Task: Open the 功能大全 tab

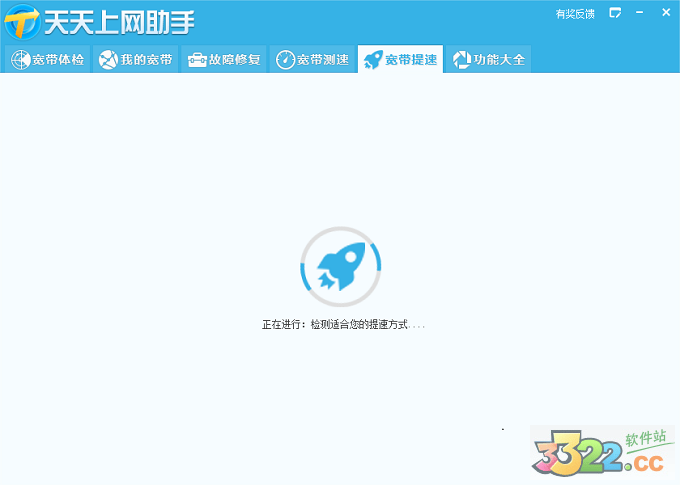Action: (489, 59)
